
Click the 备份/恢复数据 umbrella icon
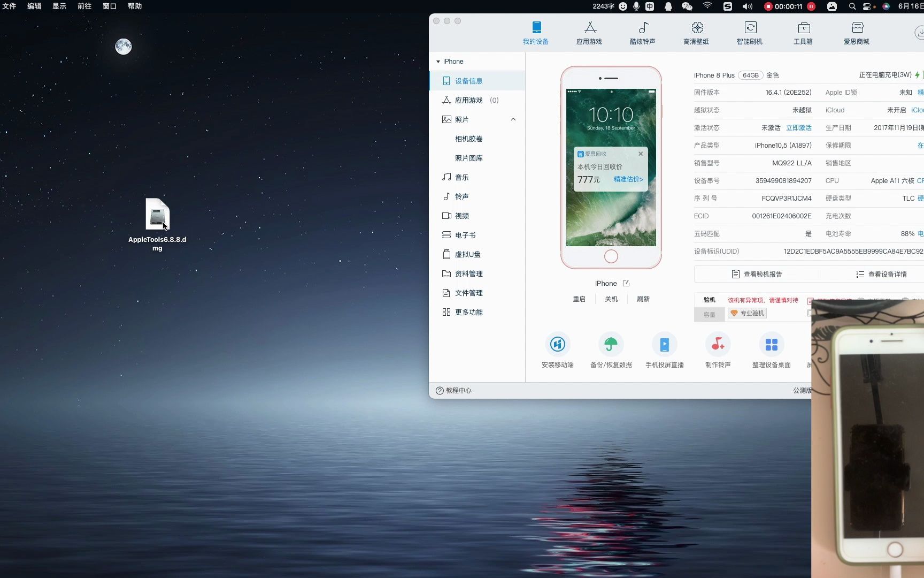click(611, 344)
